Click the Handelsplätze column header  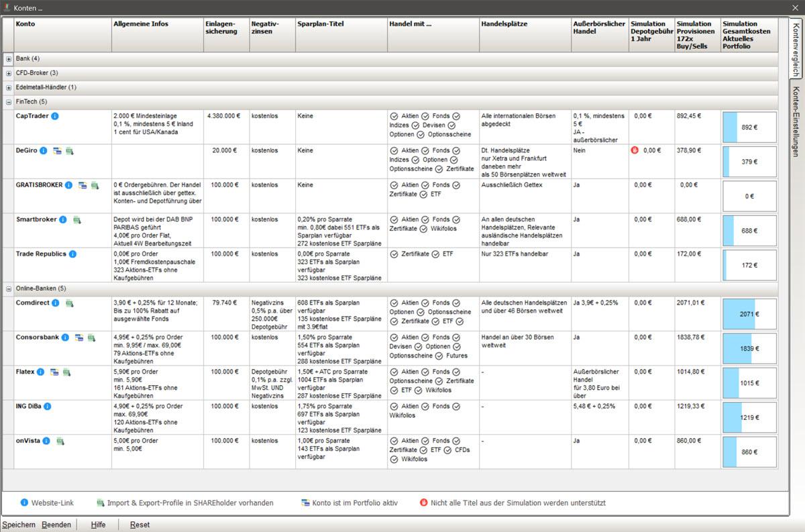pyautogui.click(x=525, y=34)
